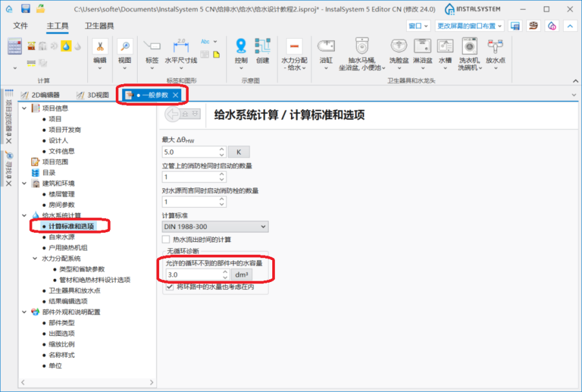This screenshot has width=582, height=392.
Task: Select 楼层管理 in the tree
Action: [62, 194]
